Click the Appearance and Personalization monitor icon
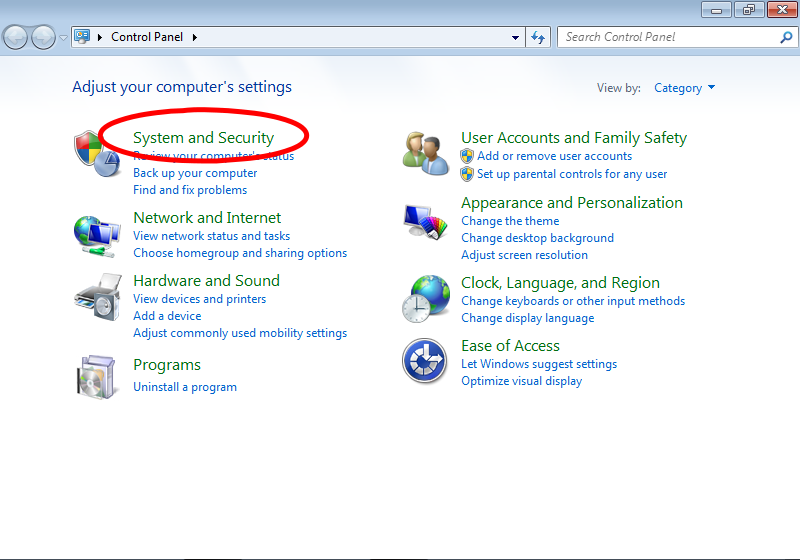 (x=425, y=220)
